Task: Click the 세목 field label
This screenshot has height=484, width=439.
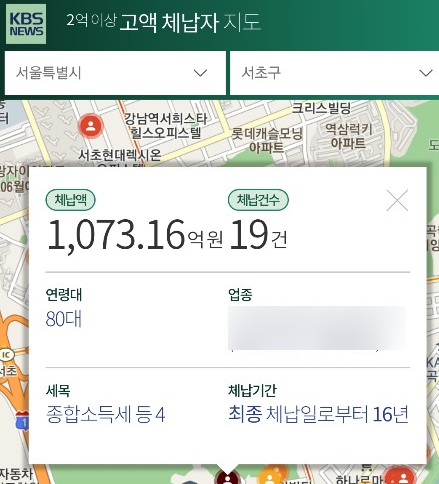Action: coord(58,390)
